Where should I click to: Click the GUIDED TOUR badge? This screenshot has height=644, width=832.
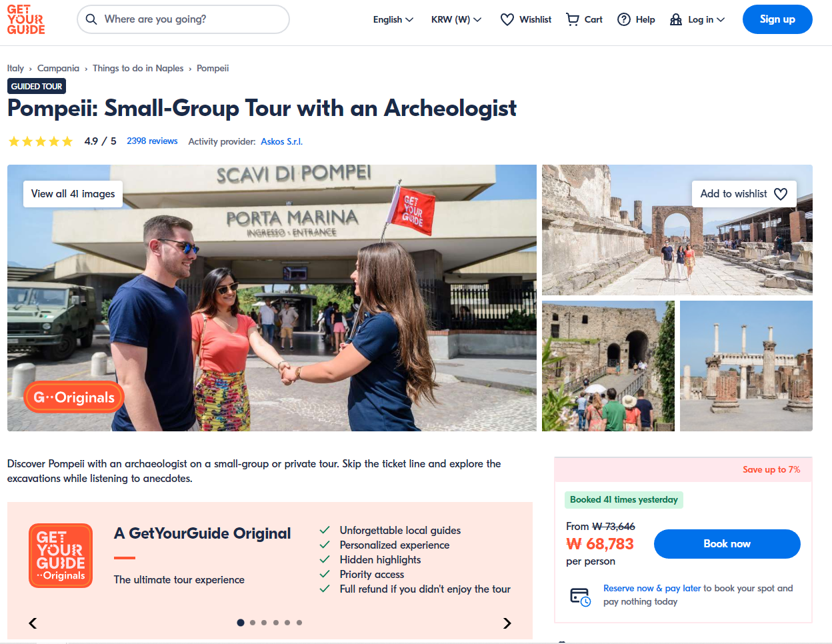click(x=37, y=86)
